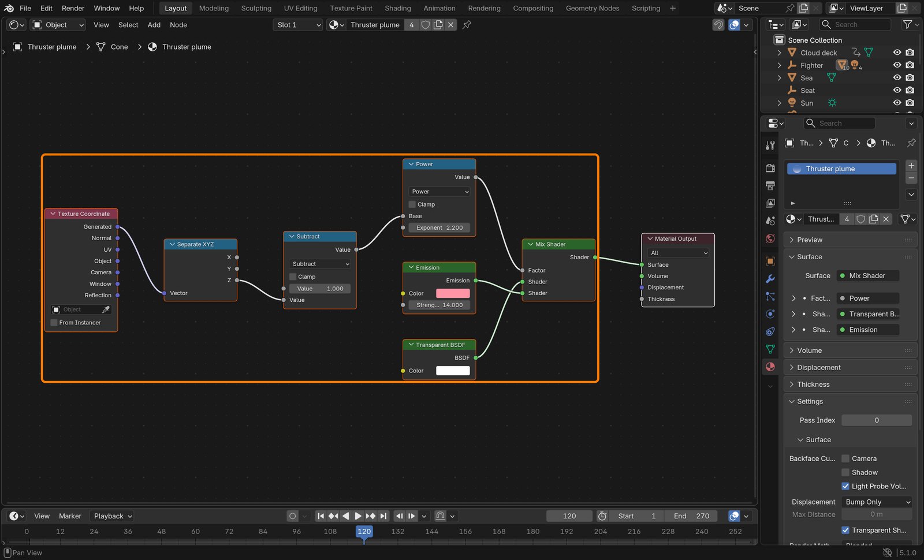Viewport: 924px width, 560px height.
Task: Enable Clamp in the Power node
Action: [412, 204]
